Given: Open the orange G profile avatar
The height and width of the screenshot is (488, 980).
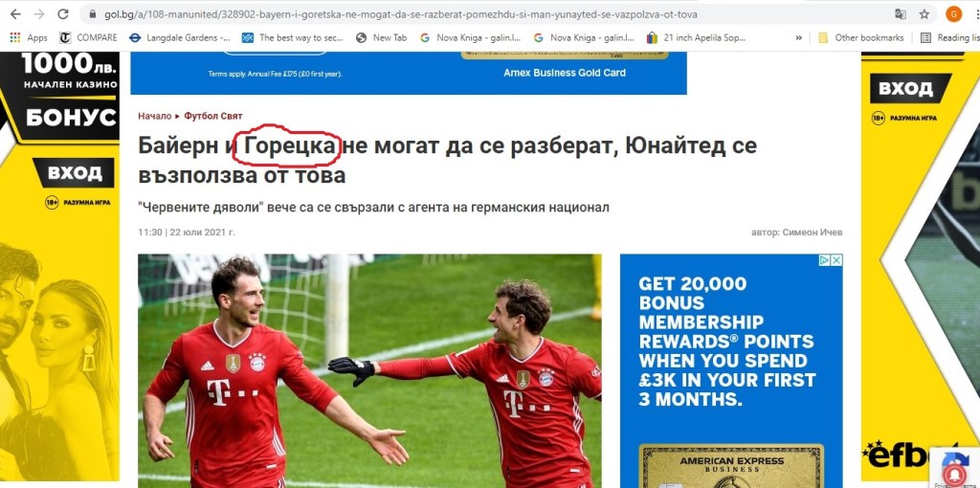Looking at the screenshot, I should (954, 13).
